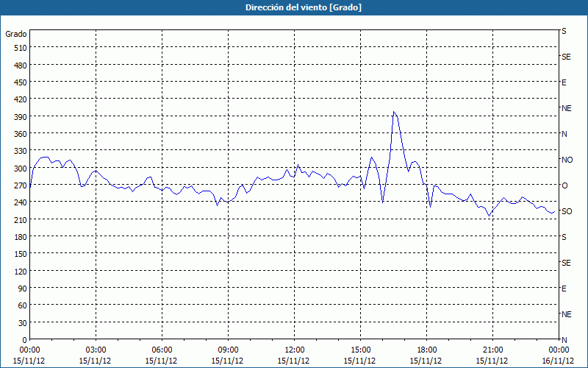Click the "03:00" time axis label
The image size is (588, 368).
pos(96,350)
